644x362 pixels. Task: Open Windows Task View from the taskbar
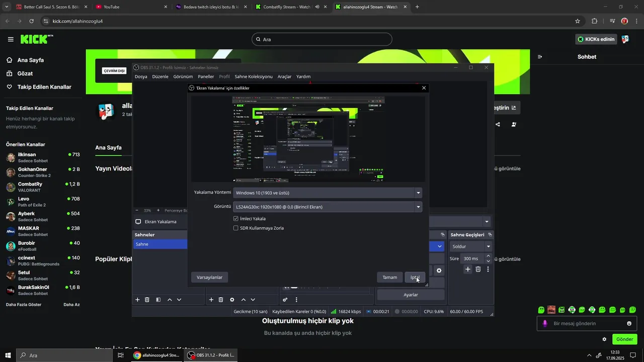(x=120, y=355)
